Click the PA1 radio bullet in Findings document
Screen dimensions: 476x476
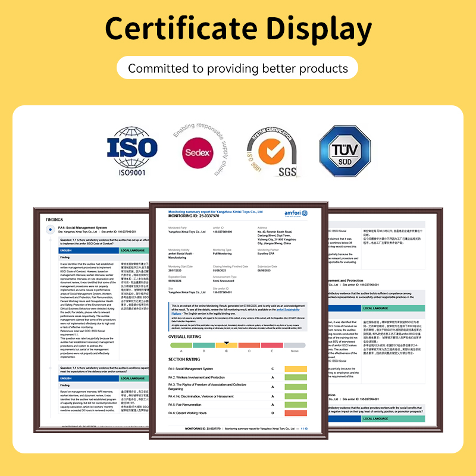click(51, 230)
